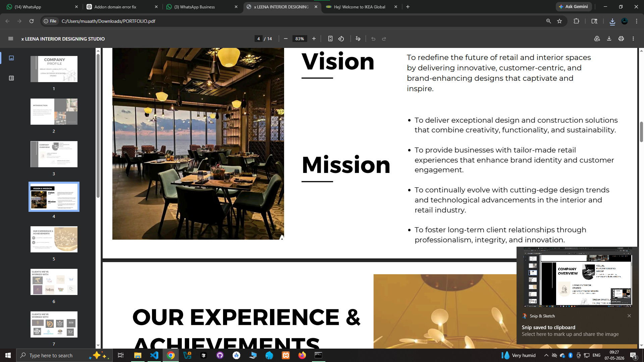This screenshot has height=362, width=644.
Task: Click thumbnail panel scroll down arrow
Action: tap(98, 346)
